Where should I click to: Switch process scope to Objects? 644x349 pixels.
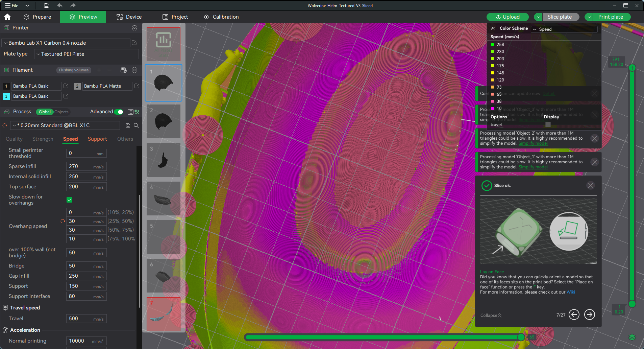click(61, 112)
